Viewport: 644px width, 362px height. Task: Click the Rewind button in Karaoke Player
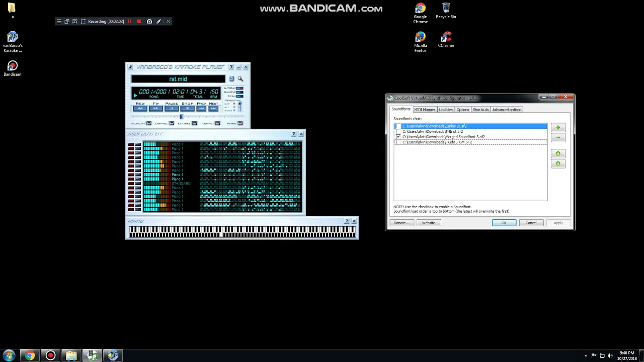140,109
